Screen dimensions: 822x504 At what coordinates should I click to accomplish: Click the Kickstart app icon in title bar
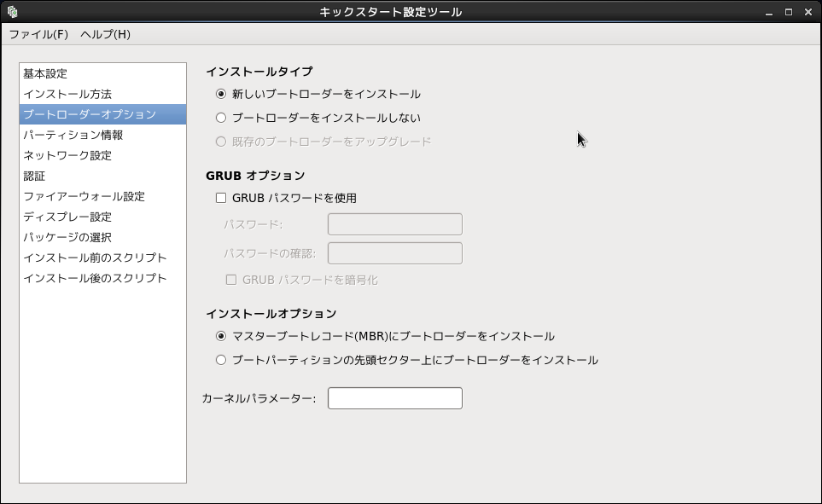click(x=12, y=12)
